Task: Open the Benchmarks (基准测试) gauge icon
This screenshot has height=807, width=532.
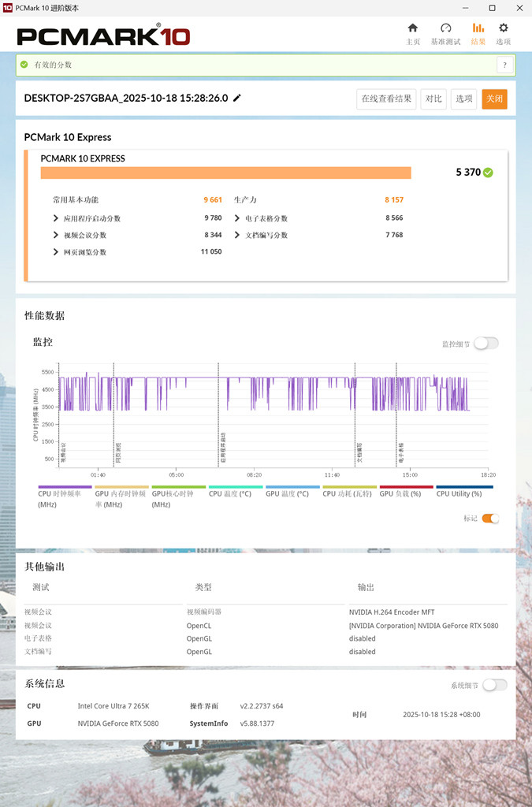Action: (445, 29)
